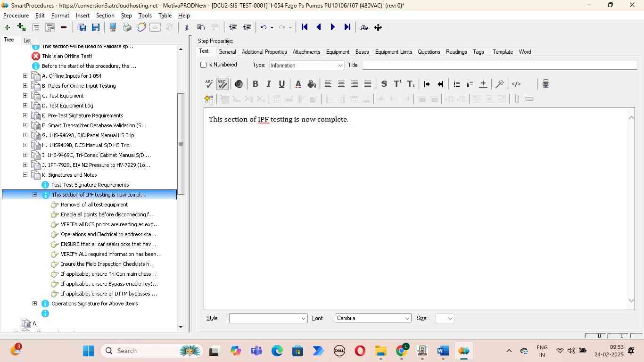Apply bold formatting in step editor
The image size is (644, 362).
click(255, 84)
